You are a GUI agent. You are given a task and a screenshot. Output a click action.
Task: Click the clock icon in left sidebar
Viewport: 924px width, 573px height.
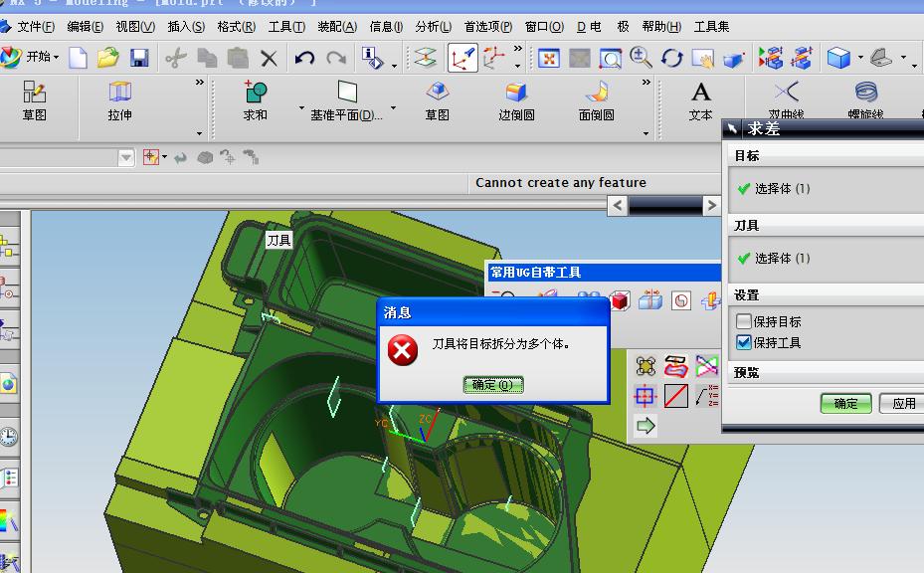[x=8, y=437]
